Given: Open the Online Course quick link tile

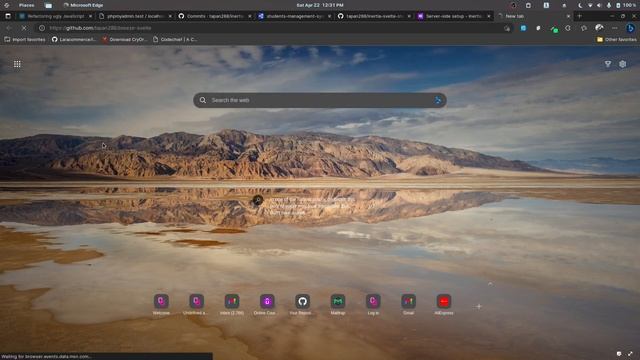Looking at the screenshot, I should pos(267,304).
